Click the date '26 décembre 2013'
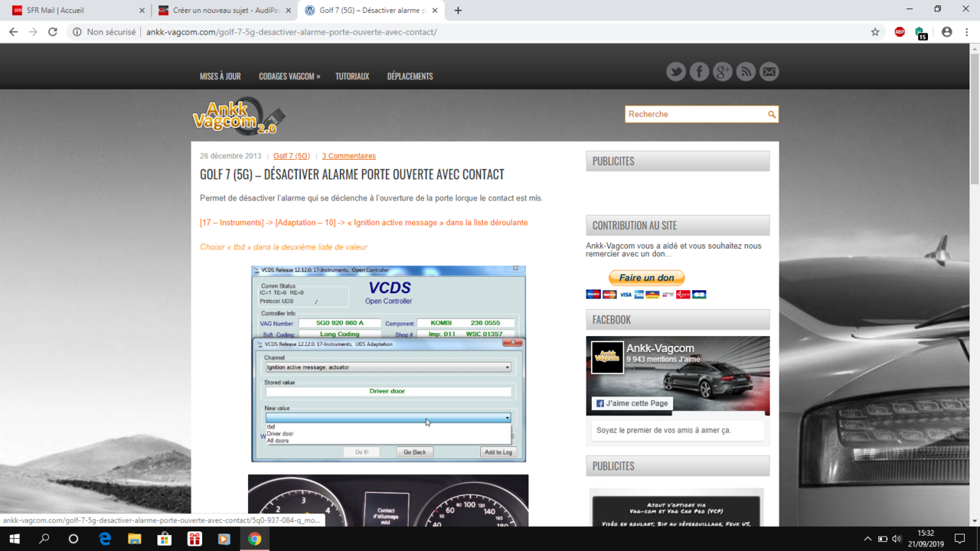The image size is (980, 551). 230,156
